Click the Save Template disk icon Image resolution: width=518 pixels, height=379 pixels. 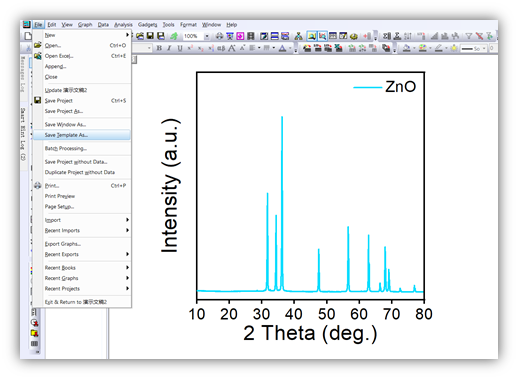(161, 36)
